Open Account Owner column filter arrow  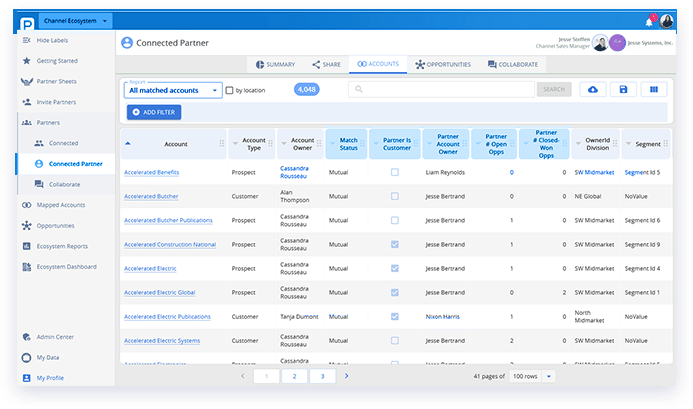pyautogui.click(x=284, y=144)
